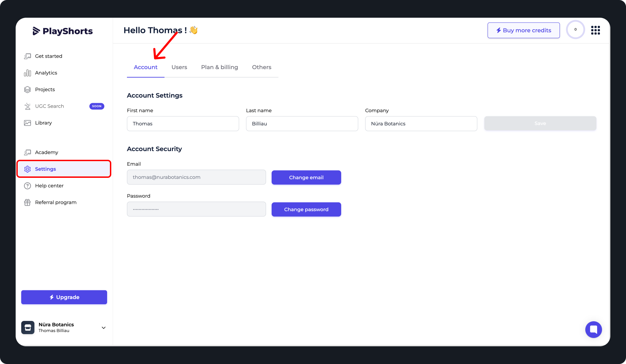The image size is (626, 364).
Task: Click the Email address field
Action: [x=196, y=177]
